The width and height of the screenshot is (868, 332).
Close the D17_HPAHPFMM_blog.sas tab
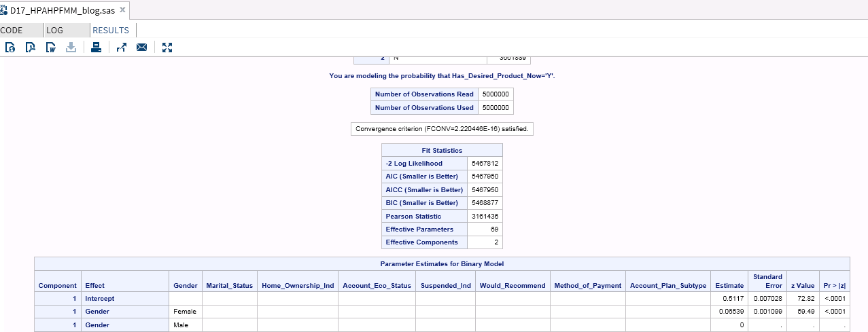point(122,11)
